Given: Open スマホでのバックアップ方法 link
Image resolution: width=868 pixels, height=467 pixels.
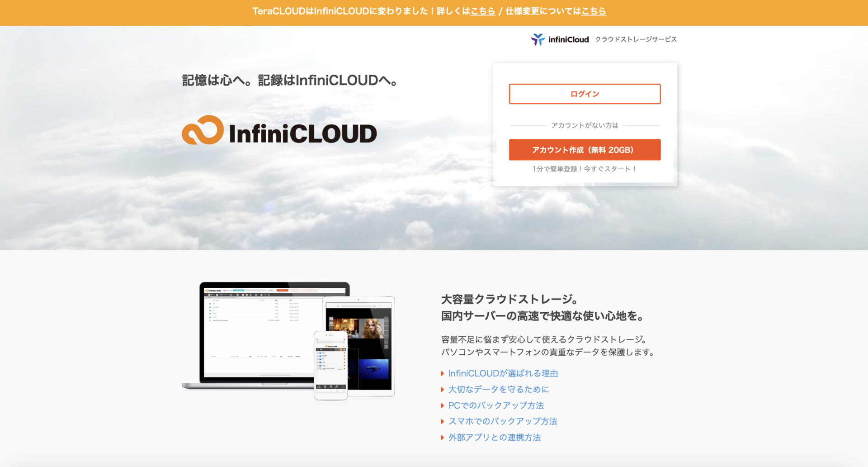Looking at the screenshot, I should (x=503, y=421).
